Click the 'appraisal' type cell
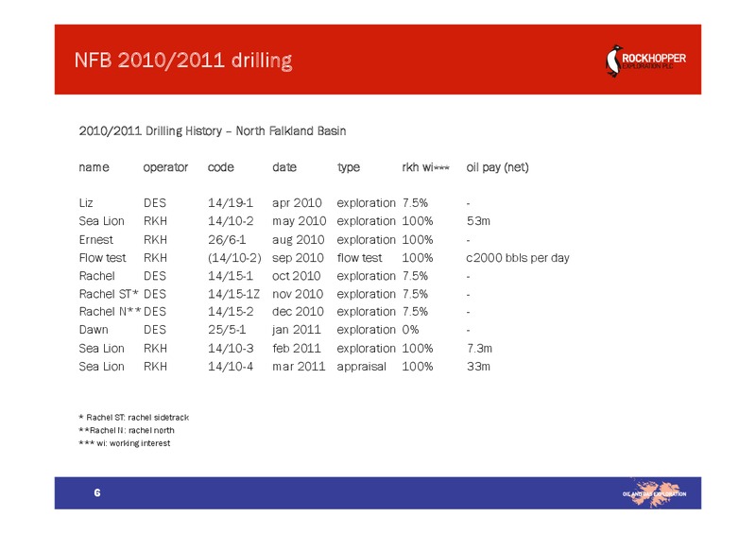756x534 pixels. point(362,367)
